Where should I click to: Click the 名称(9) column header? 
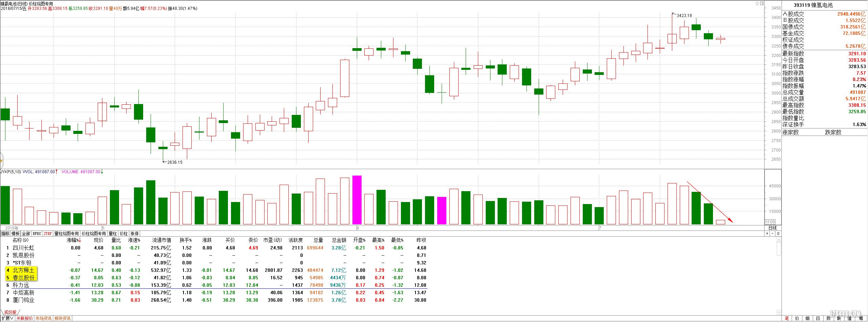coord(20,240)
